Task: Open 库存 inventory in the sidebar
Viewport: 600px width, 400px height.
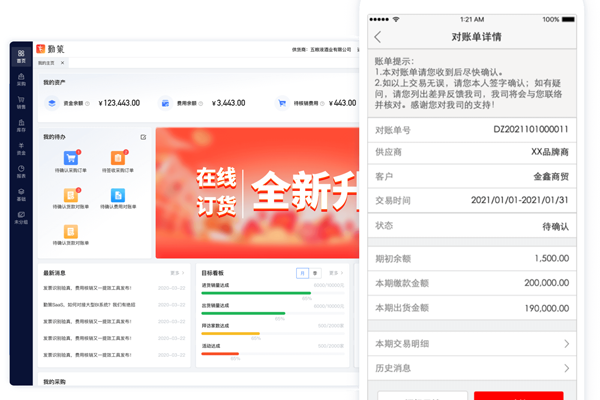Action: 21,125
